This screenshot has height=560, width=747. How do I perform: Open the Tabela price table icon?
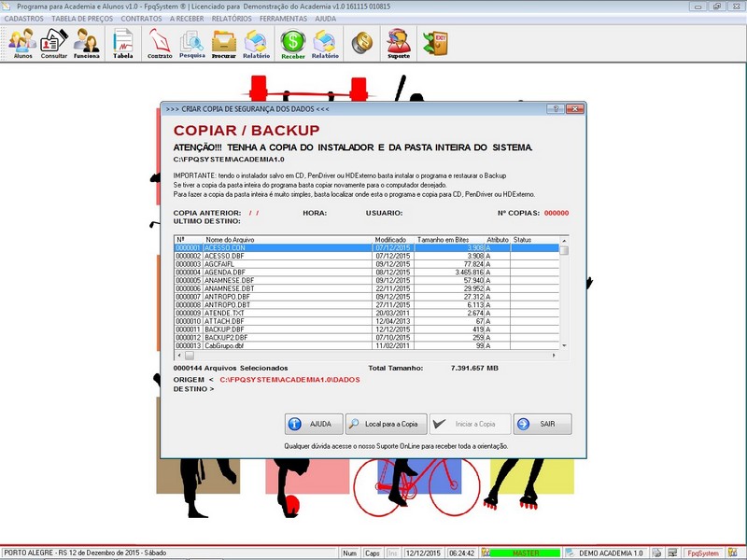point(123,43)
